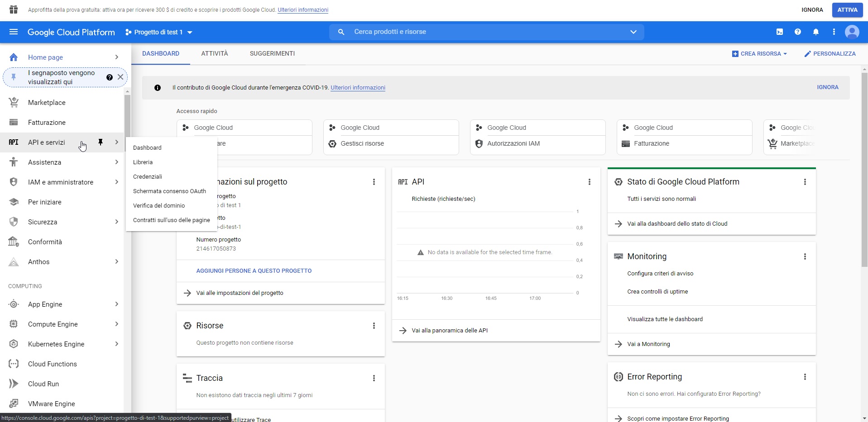Expand the Kubernetes Engine submenu chevron
The image size is (868, 422).
click(x=116, y=344)
